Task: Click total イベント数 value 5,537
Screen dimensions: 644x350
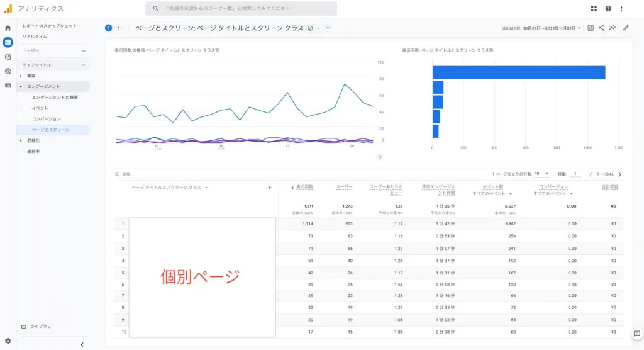Action: (510, 206)
